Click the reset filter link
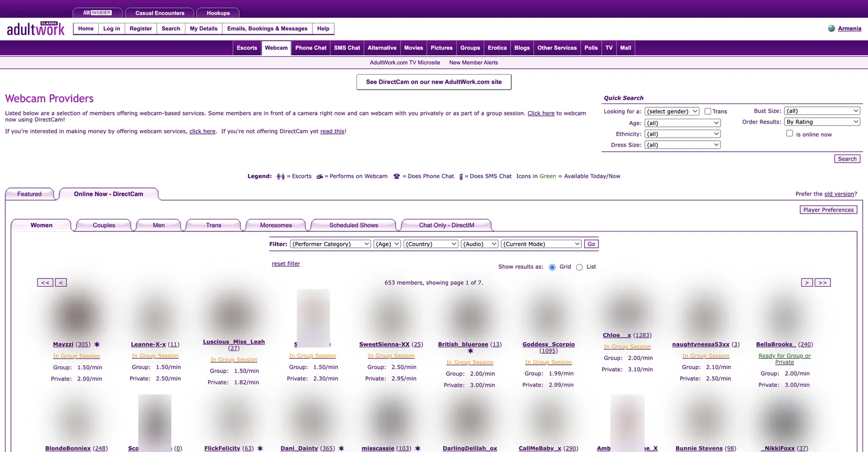 click(286, 264)
